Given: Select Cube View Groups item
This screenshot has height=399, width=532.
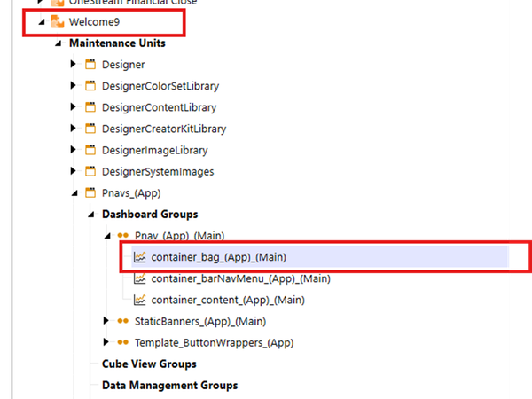Looking at the screenshot, I should (x=149, y=364).
